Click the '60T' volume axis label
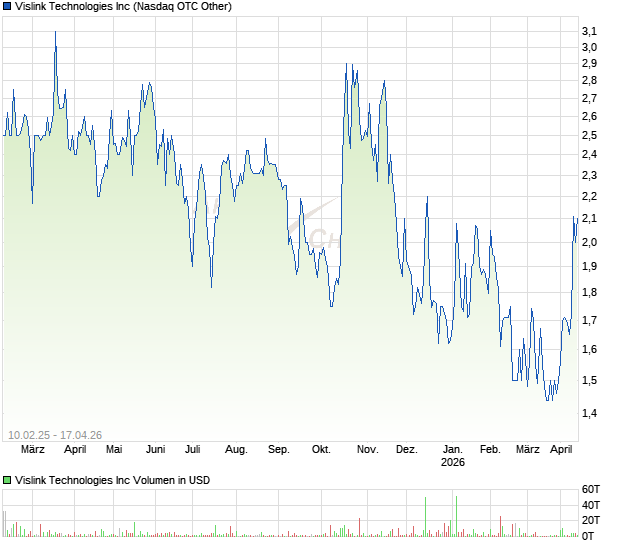 pyautogui.click(x=591, y=489)
